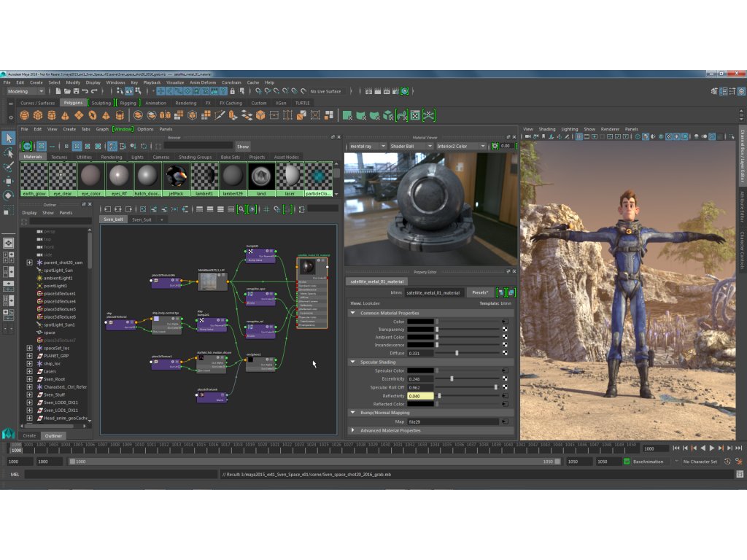Click the Show button in Browser
747x560 pixels.
[x=243, y=146]
